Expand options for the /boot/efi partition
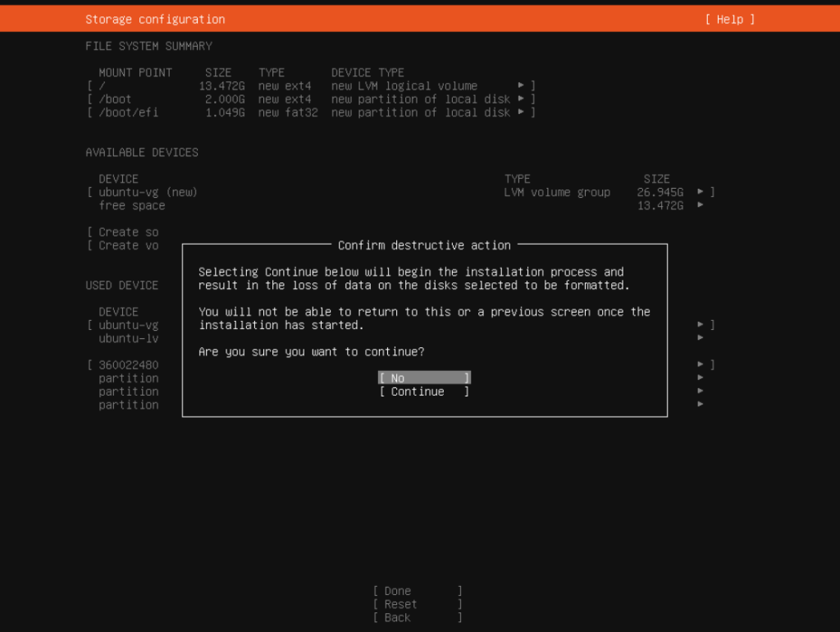This screenshot has width=840, height=632. [523, 112]
